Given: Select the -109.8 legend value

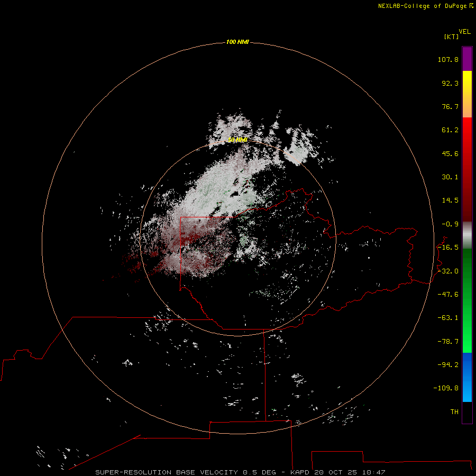Looking at the screenshot, I should (446, 388).
